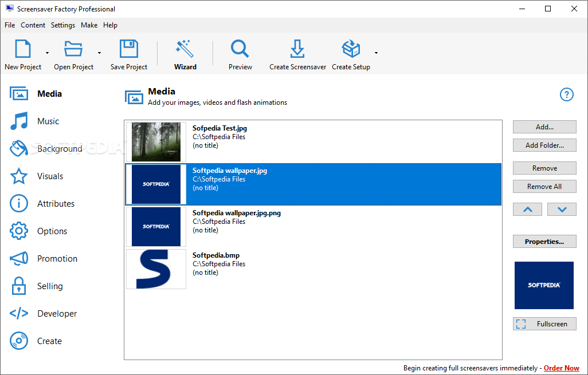This screenshot has width=588, height=375.
Task: Open Promotion megaphone icon section
Action: (19, 258)
